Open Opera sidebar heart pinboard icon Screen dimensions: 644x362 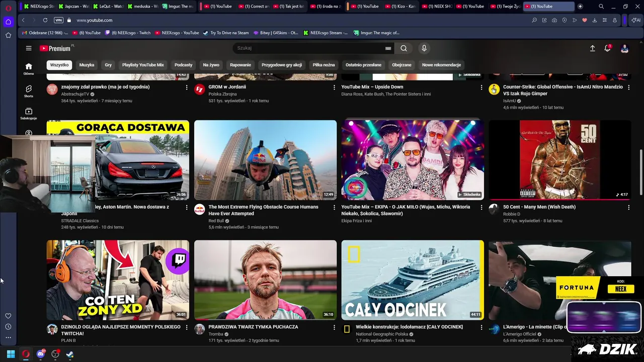[8, 316]
